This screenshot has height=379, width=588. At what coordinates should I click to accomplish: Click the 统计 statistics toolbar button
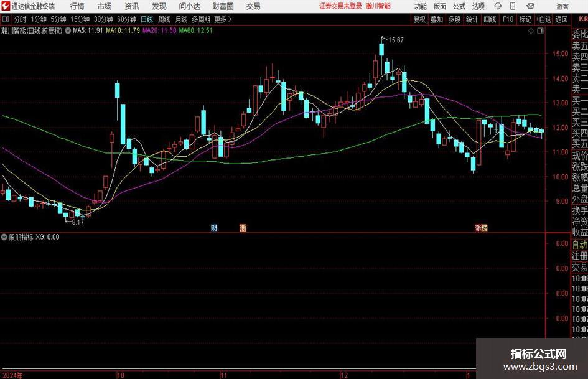tap(472, 19)
